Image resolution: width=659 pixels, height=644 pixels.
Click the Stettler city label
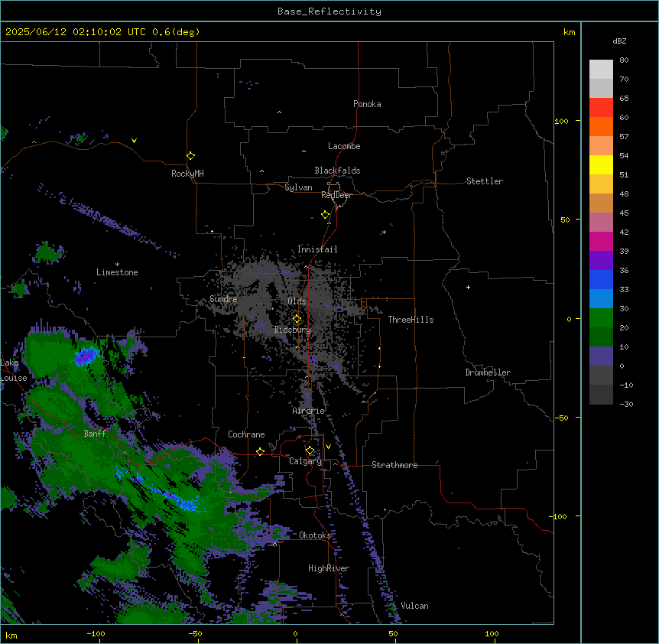(x=485, y=181)
